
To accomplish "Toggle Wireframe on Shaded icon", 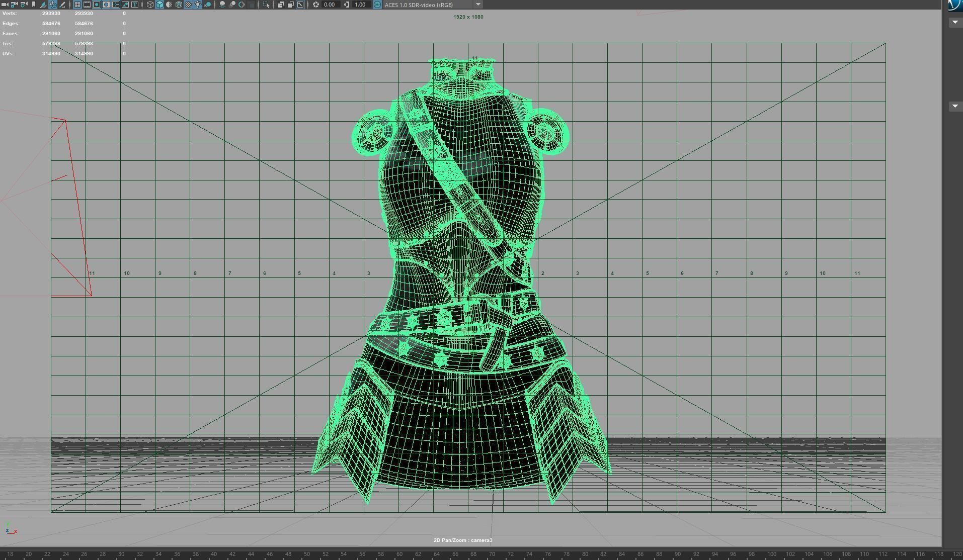I will click(179, 5).
